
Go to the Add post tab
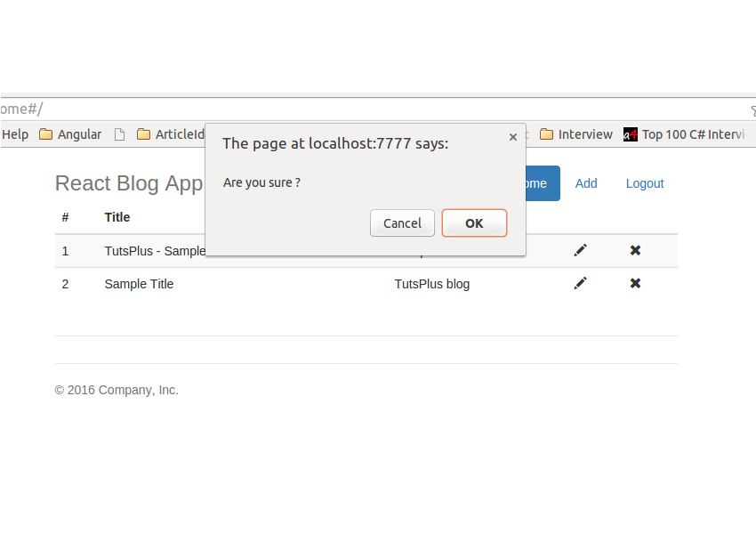tap(586, 183)
